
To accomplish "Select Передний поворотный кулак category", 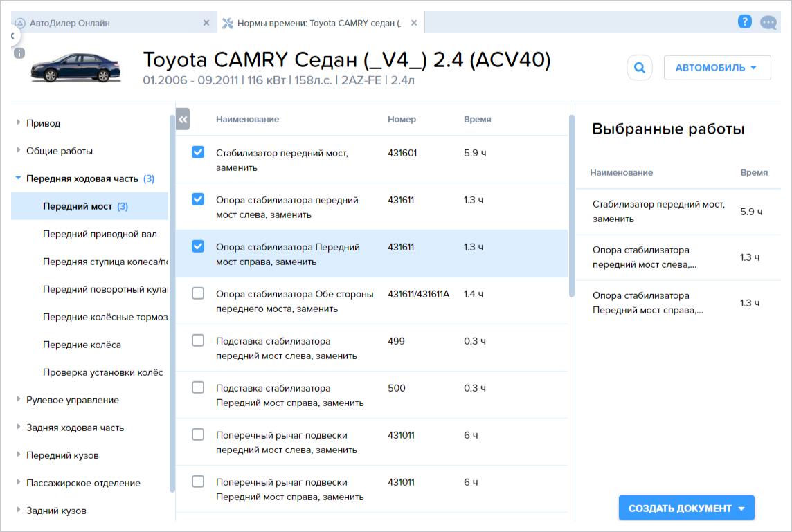I will click(x=105, y=289).
